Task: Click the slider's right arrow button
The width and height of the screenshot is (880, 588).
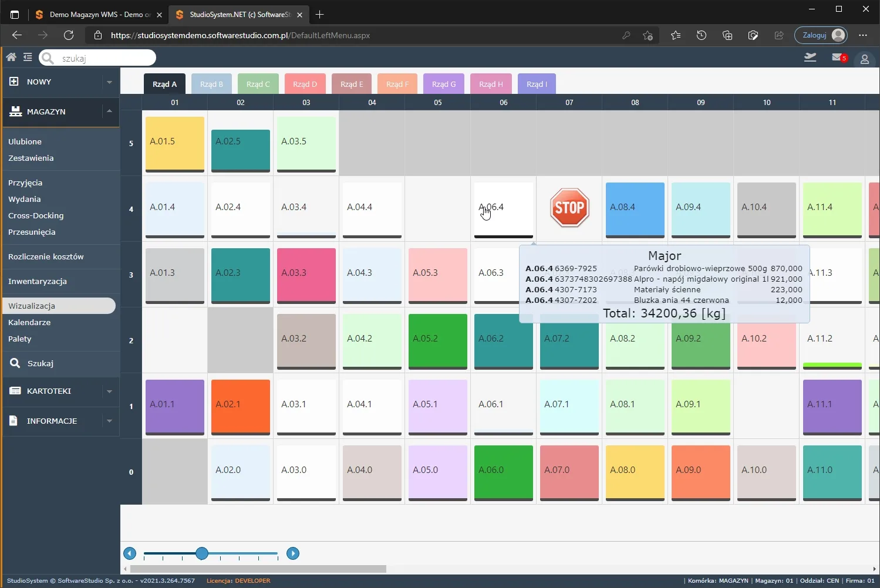Action: [293, 553]
